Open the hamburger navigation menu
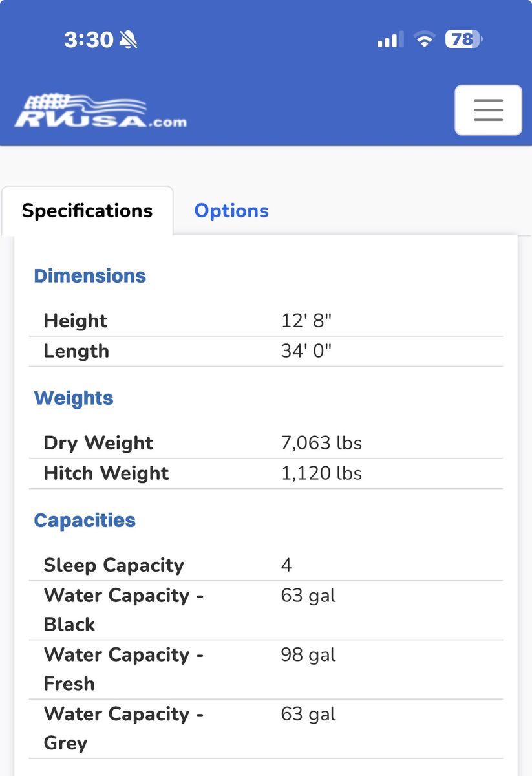The height and width of the screenshot is (776, 532). click(488, 110)
